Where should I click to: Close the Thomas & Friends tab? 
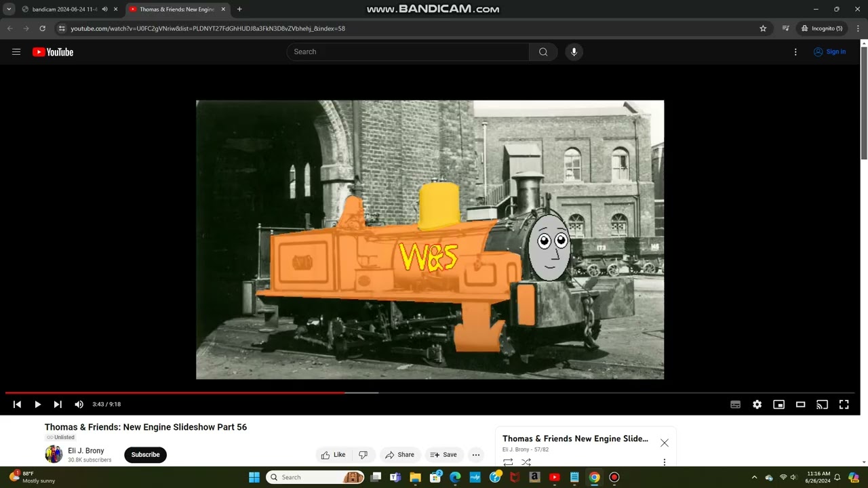click(x=223, y=9)
